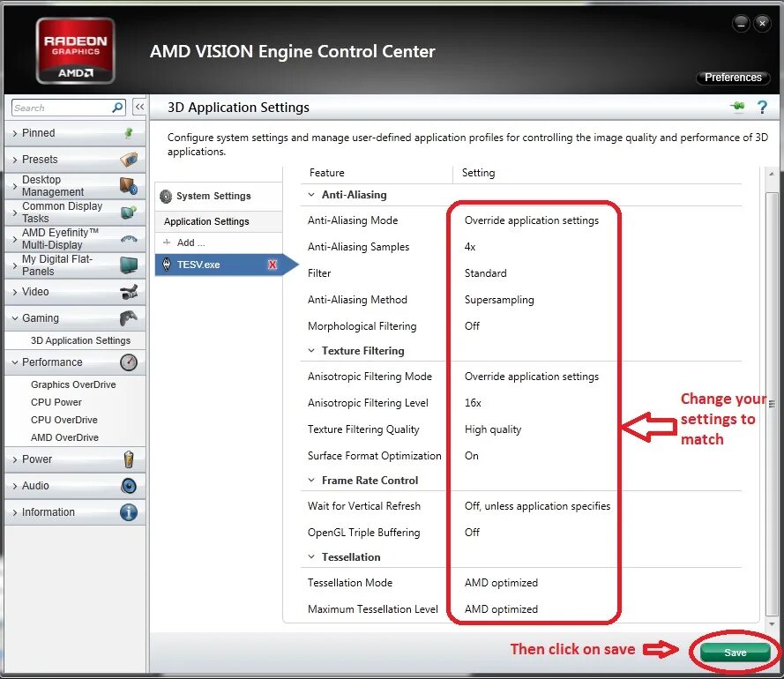This screenshot has height=679, width=784.
Task: Open the Preferences menu
Action: click(733, 78)
